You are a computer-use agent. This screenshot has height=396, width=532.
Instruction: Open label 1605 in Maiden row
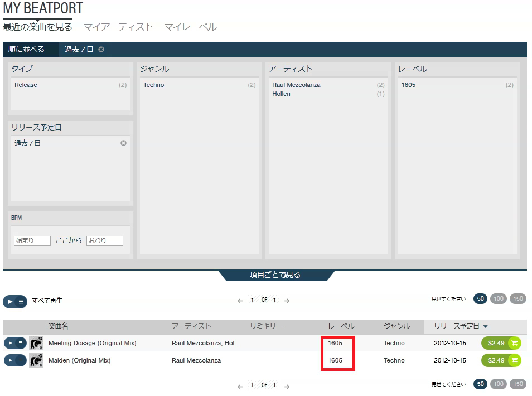(x=335, y=360)
